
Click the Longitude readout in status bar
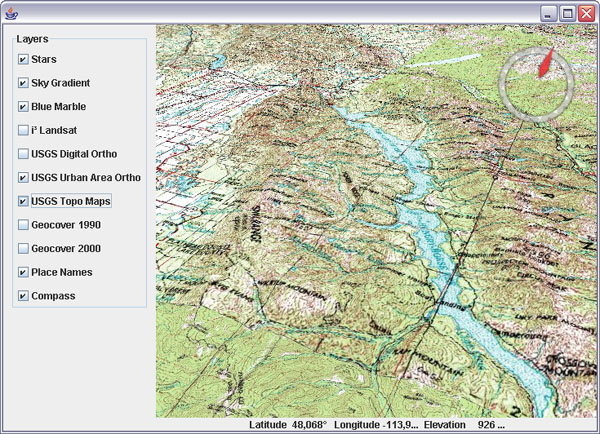pos(376,425)
